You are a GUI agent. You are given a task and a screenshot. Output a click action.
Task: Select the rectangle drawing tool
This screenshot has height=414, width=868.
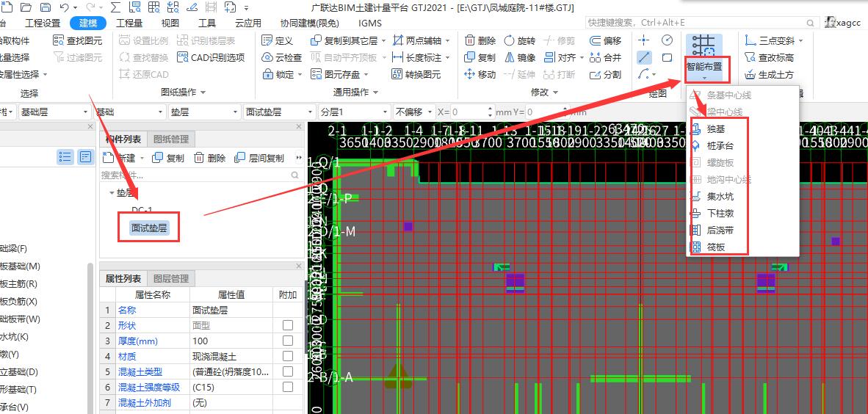[x=667, y=57]
